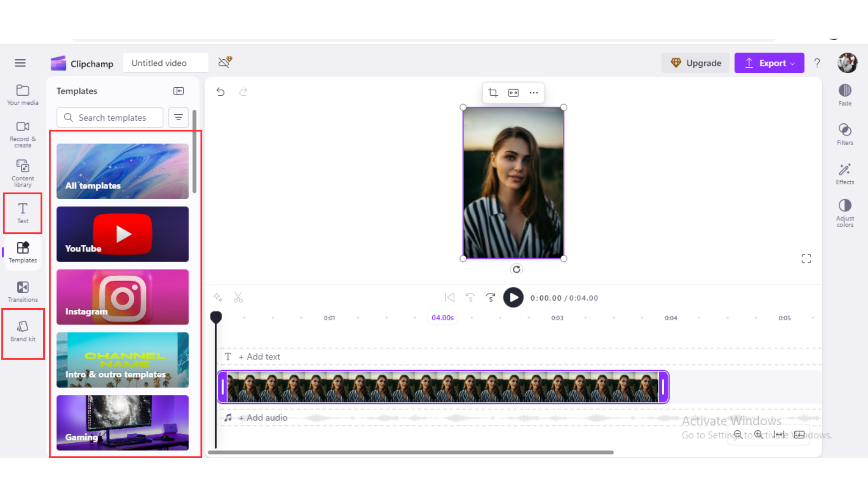Viewport: 868px width, 488px height.
Task: Switch to the Transitions tab
Action: pyautogui.click(x=23, y=291)
